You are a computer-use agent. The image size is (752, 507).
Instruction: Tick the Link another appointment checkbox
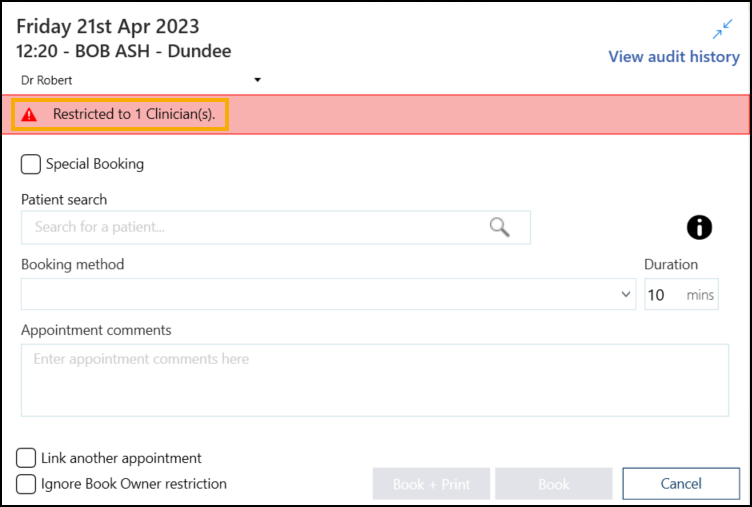[x=28, y=458]
